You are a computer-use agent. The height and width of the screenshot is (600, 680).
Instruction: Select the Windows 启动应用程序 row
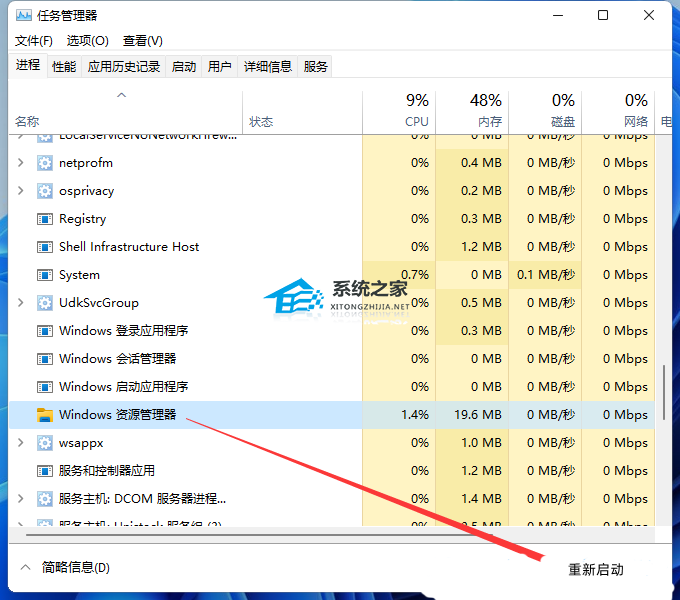[x=332, y=387]
